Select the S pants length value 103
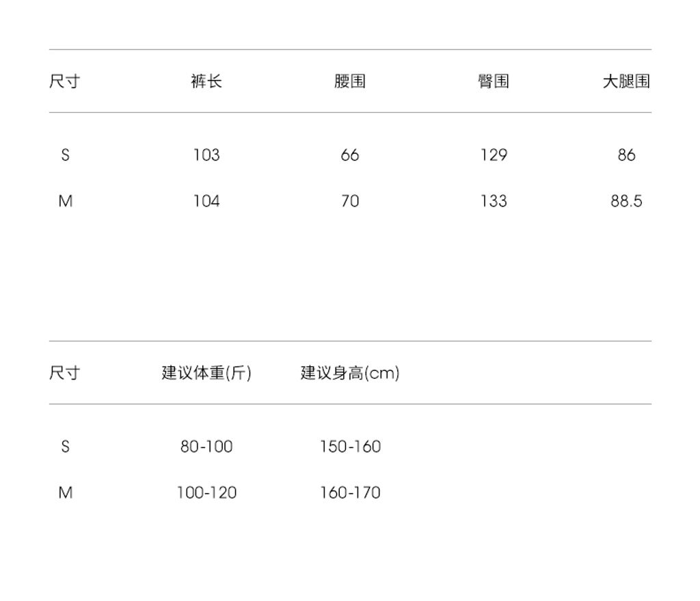Screen dimensions: 700x601 tap(206, 155)
